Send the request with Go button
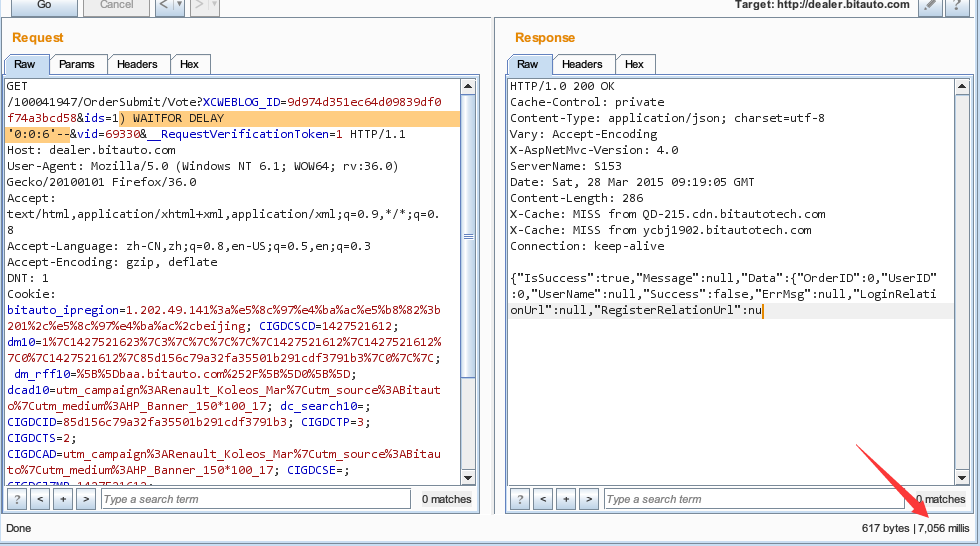The image size is (980, 546). click(44, 6)
